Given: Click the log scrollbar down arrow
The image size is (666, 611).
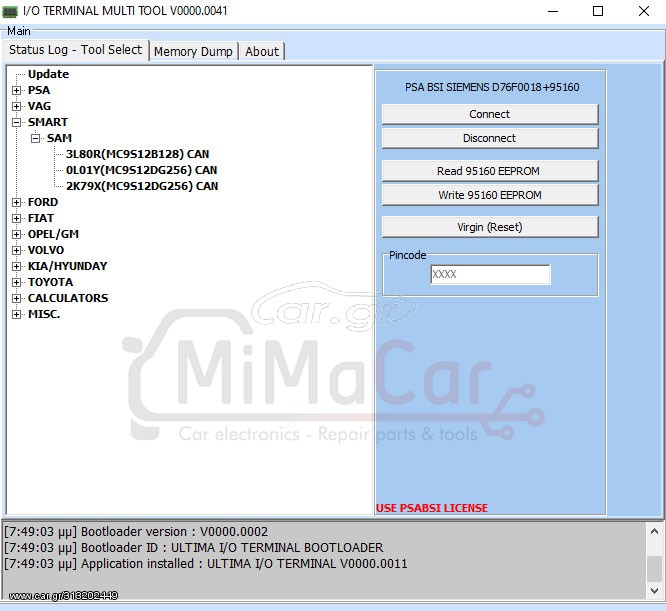Looking at the screenshot, I should pyautogui.click(x=654, y=590).
